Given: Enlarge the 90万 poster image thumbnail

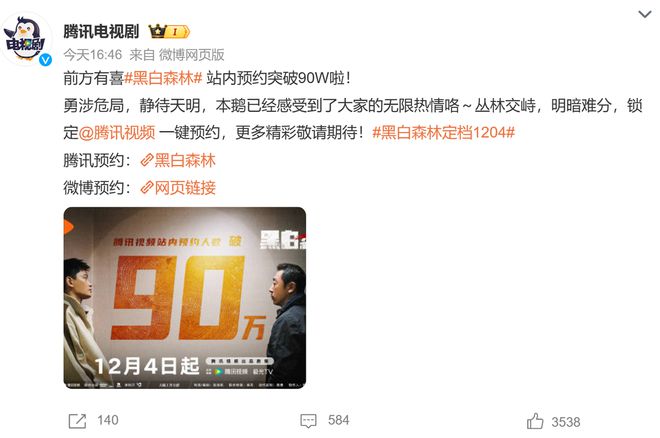Looking at the screenshot, I should click(185, 297).
